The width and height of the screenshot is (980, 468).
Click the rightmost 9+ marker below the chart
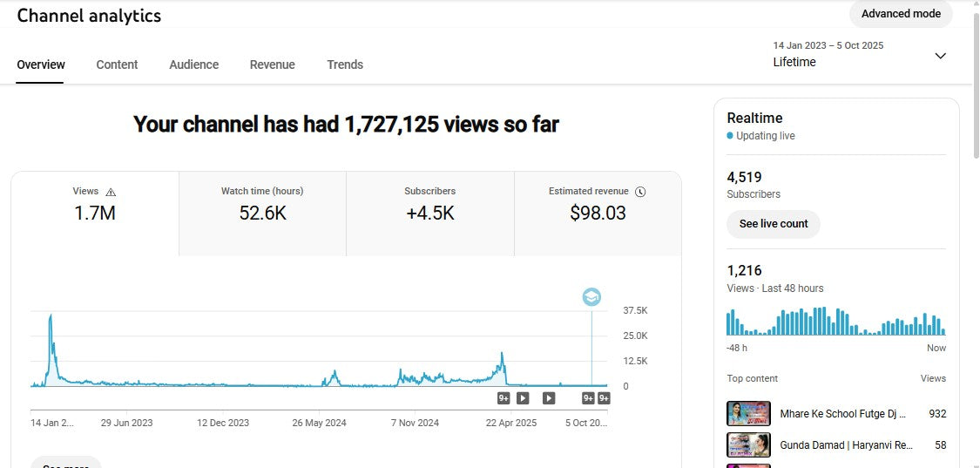coord(604,398)
